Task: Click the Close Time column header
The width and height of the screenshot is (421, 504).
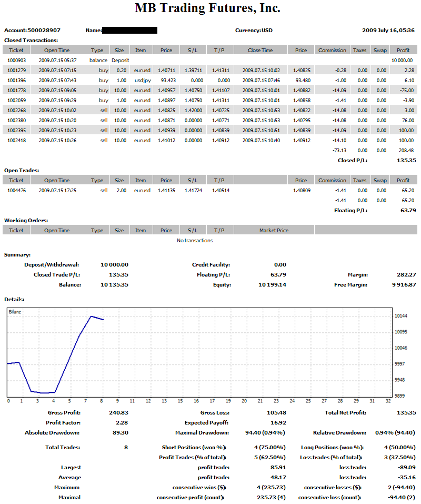Action: [x=260, y=51]
